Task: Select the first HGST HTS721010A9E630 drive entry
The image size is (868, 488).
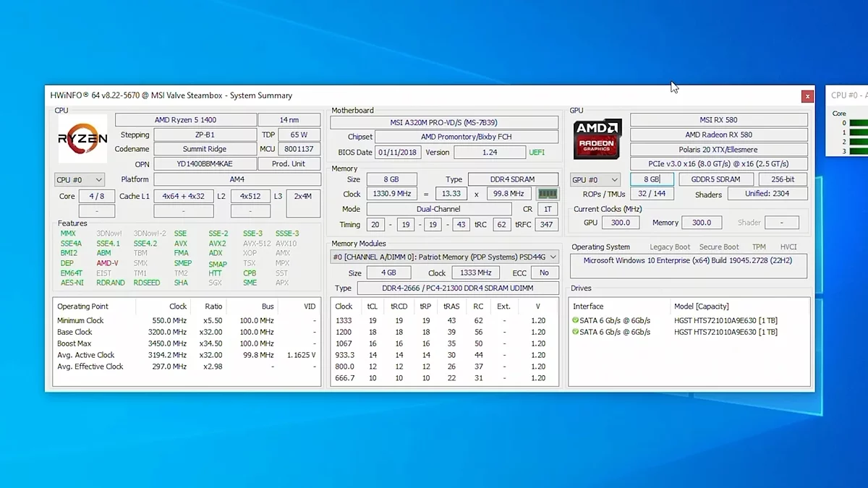Action: coord(726,320)
